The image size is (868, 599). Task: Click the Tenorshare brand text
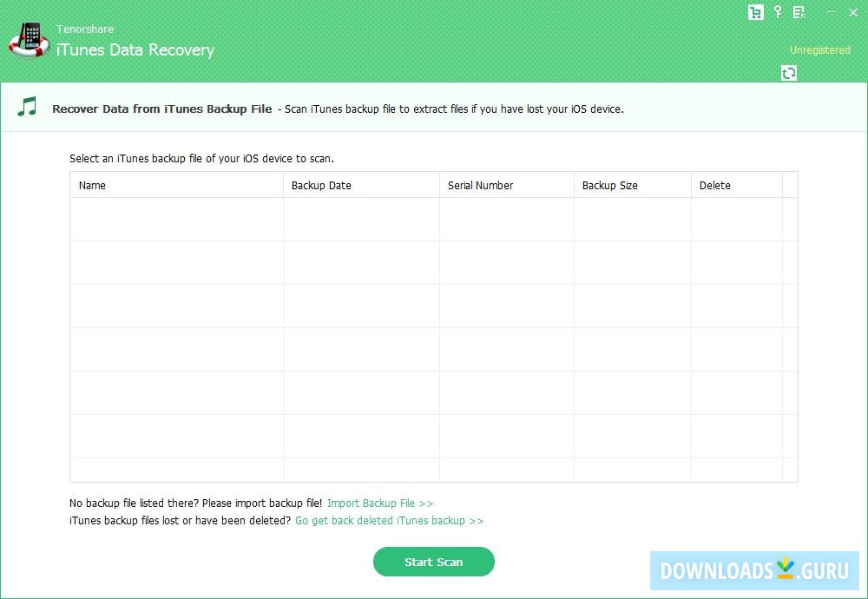pyautogui.click(x=85, y=29)
